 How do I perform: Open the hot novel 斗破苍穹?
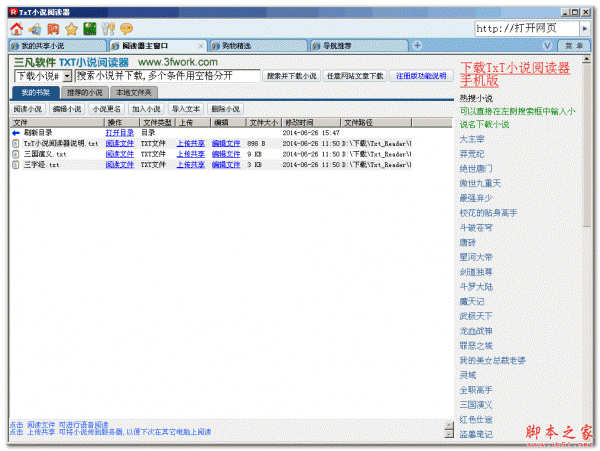[x=476, y=228]
